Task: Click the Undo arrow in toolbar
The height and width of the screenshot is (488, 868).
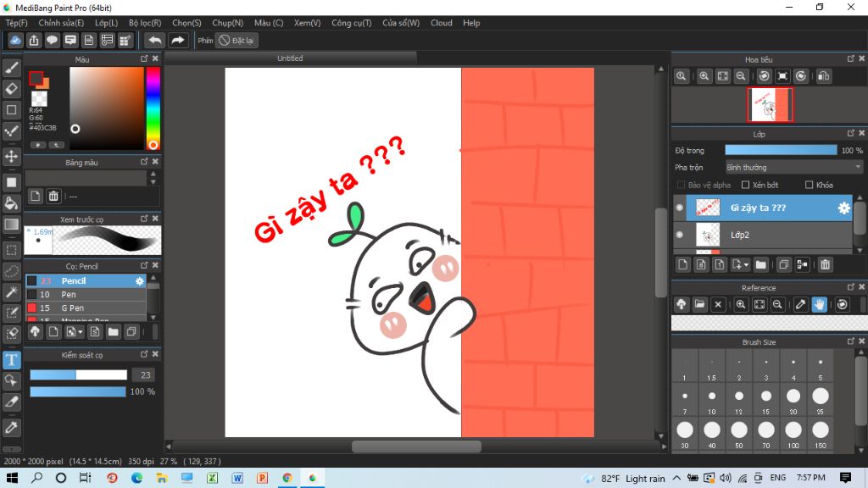Action: click(155, 41)
